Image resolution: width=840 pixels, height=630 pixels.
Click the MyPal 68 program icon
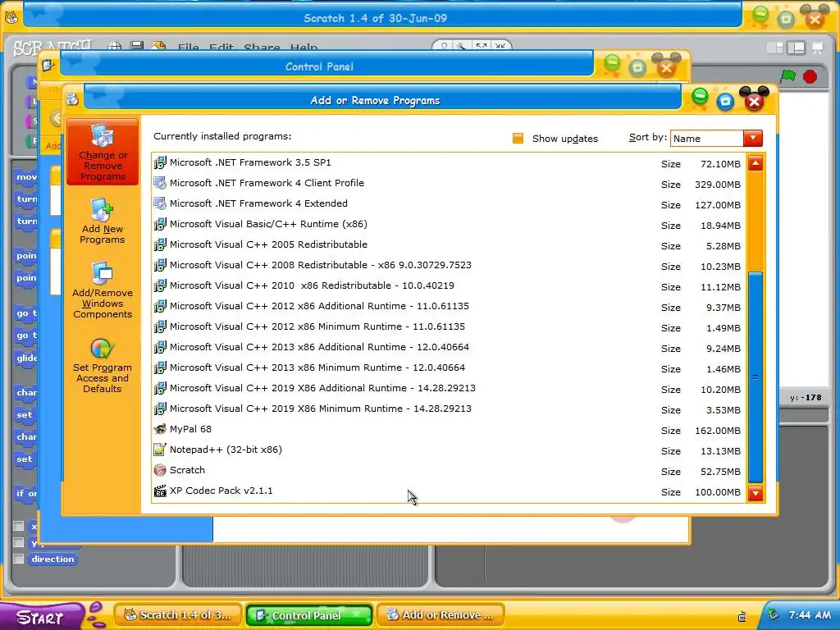tap(160, 429)
